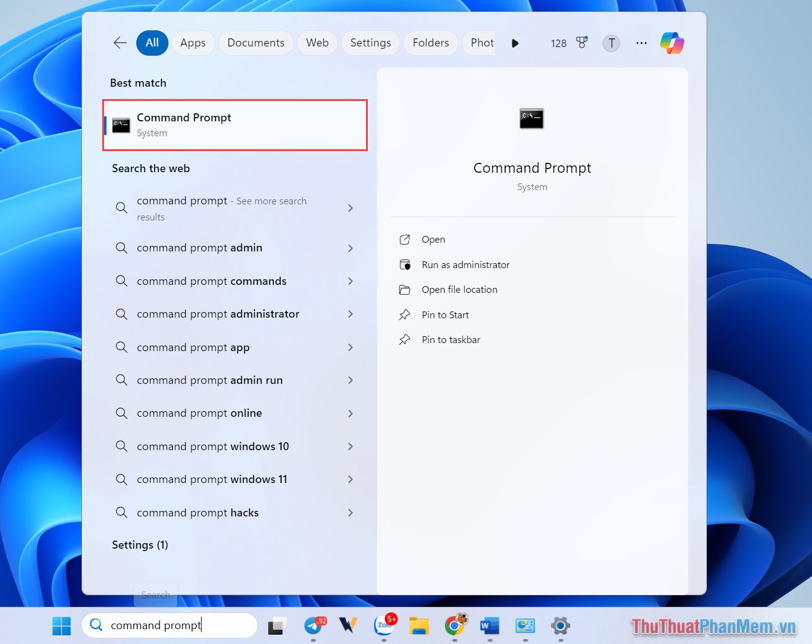Click the ellipsis options menu icon
The image size is (812, 644).
641,43
